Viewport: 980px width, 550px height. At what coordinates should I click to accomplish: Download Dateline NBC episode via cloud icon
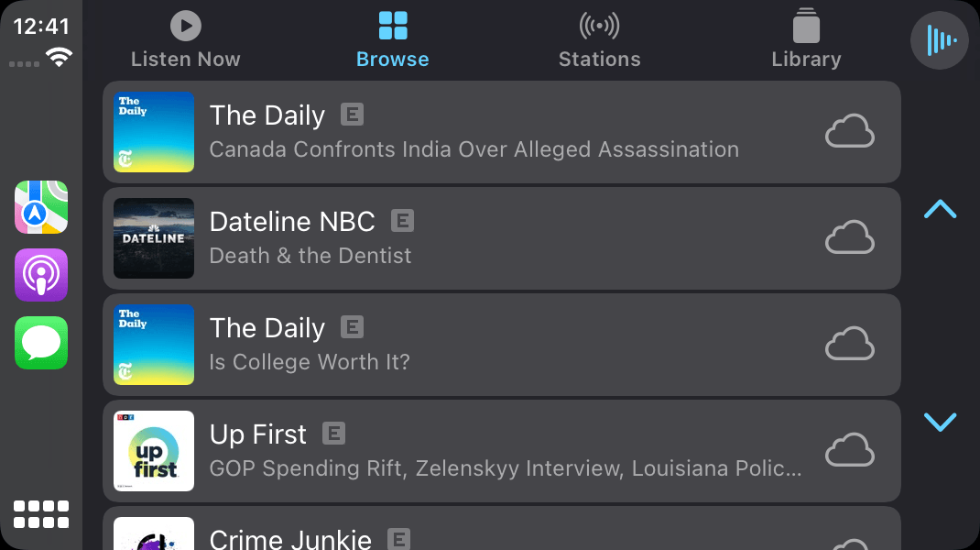(850, 238)
